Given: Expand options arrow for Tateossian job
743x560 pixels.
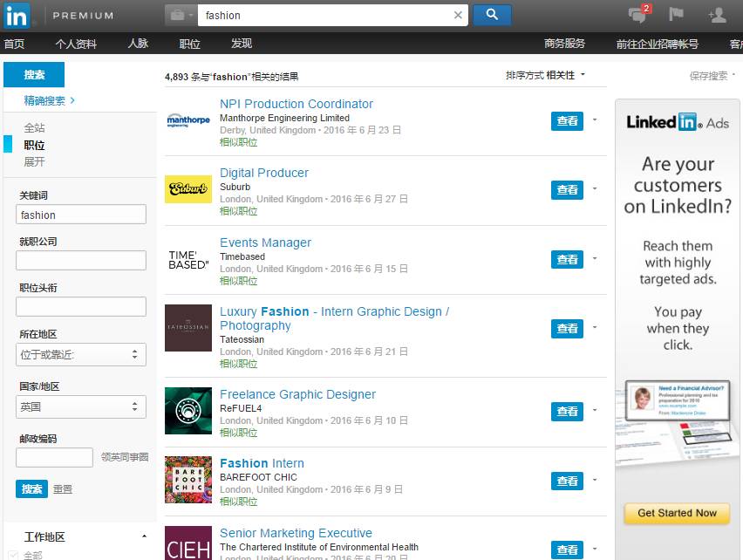Looking at the screenshot, I should tap(595, 327).
